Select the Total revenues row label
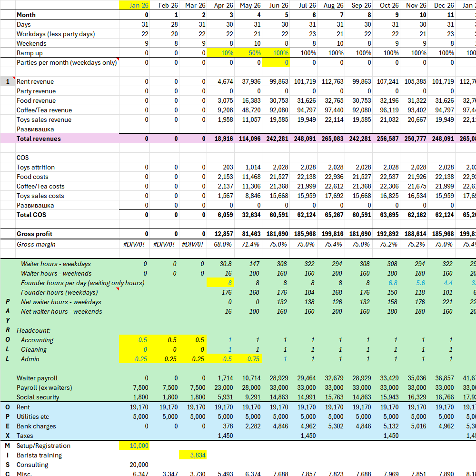Image resolution: width=476 pixels, height=476 pixels. [39, 139]
